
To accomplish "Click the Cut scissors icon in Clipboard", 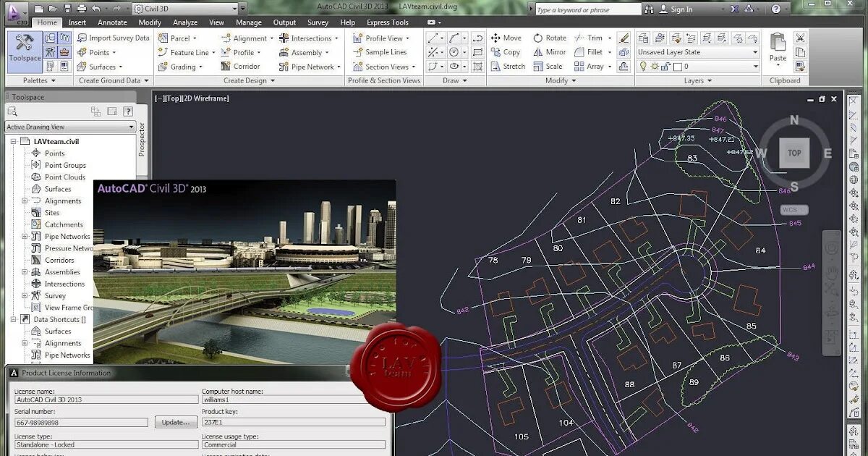I will 800,38.
